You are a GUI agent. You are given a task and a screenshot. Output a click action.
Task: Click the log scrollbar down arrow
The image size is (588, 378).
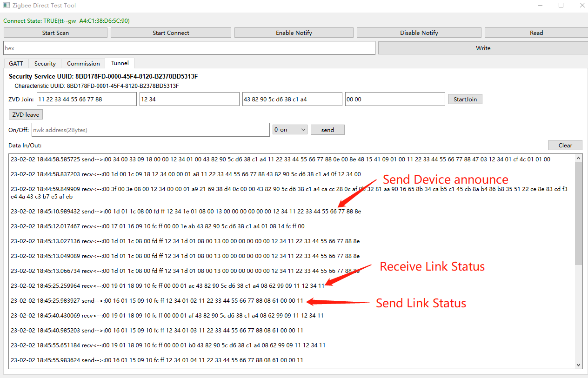(x=579, y=365)
